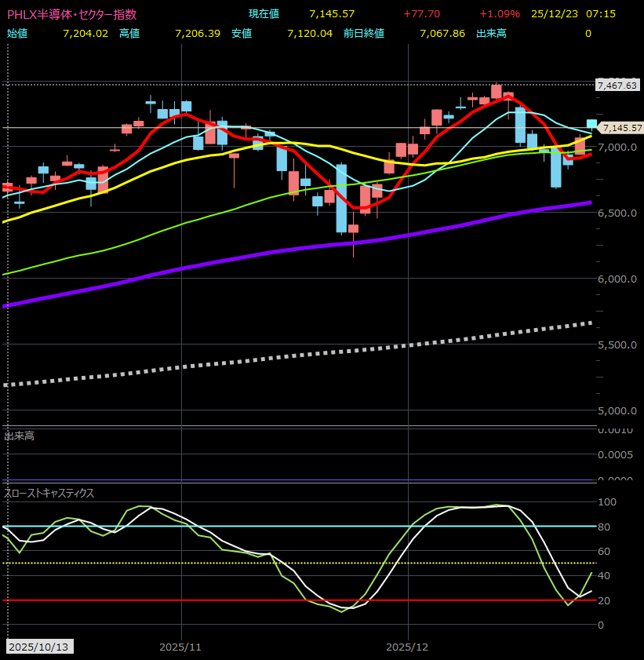This screenshot has width=644, height=660.
Task: Click the +1.09% percent change figure
Action: click(498, 14)
